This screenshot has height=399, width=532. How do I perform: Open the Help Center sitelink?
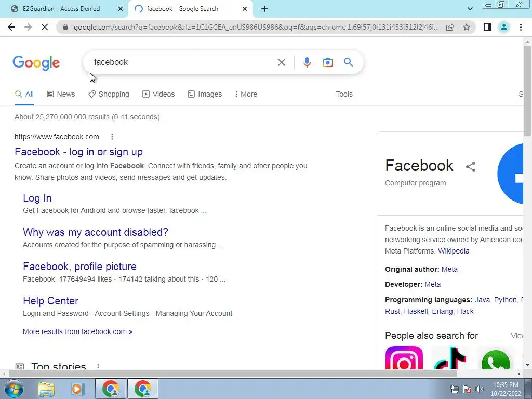click(50, 301)
